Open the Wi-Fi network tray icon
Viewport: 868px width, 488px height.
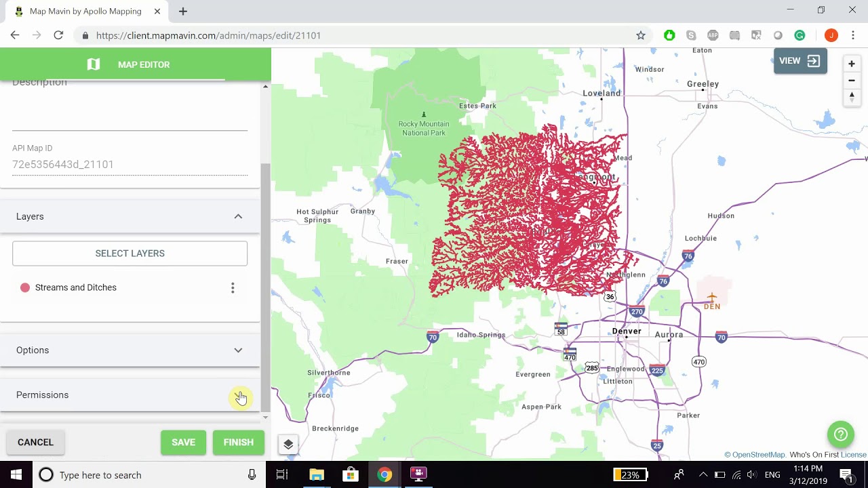point(736,474)
